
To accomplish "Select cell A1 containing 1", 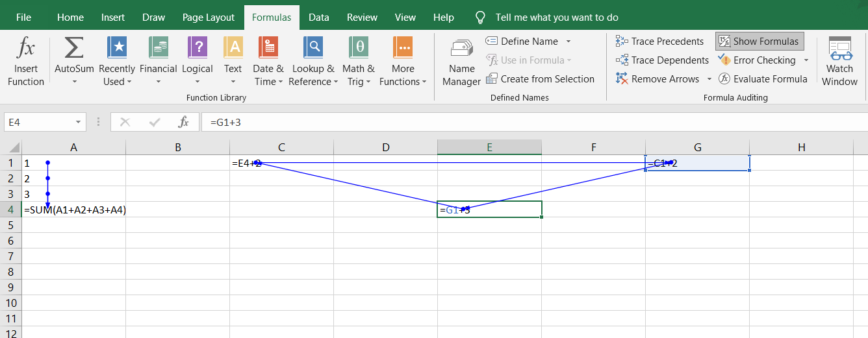I will [x=74, y=163].
